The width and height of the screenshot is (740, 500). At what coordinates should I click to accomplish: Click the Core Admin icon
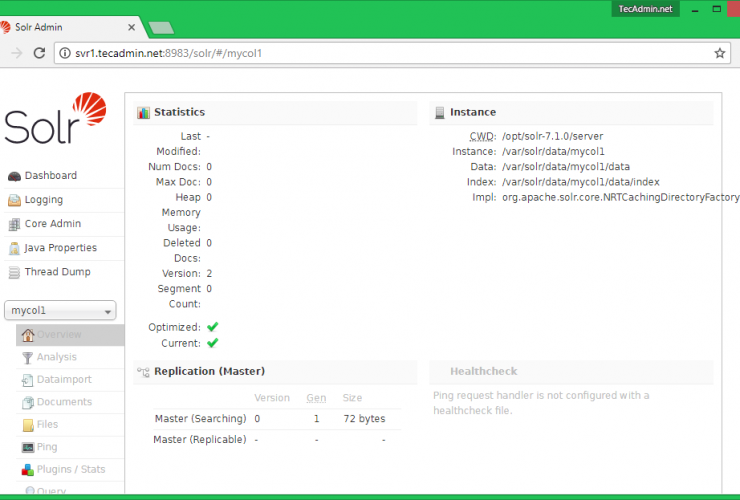point(14,224)
